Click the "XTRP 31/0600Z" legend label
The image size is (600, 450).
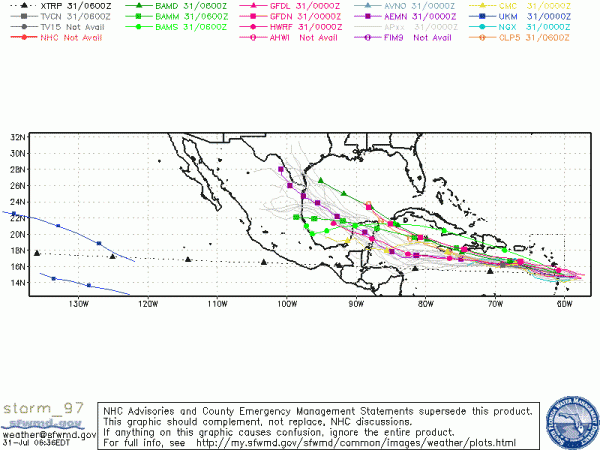pyautogui.click(x=76, y=6)
